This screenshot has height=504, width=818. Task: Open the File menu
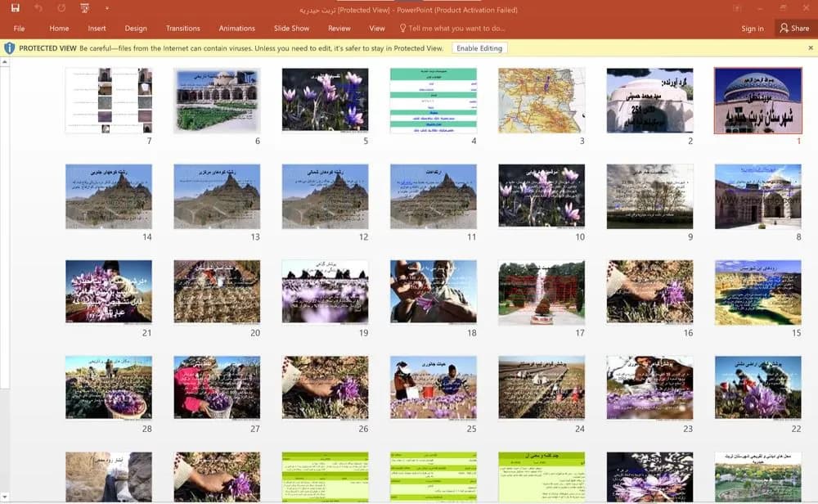[20, 28]
